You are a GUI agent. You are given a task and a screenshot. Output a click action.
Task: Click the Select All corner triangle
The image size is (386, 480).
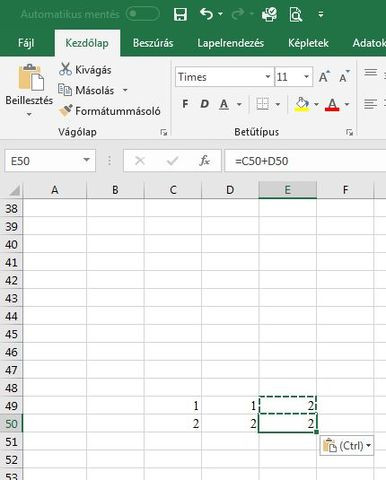coord(14,191)
